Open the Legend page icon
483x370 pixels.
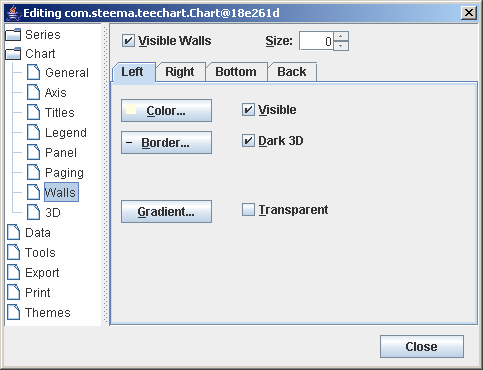[33, 132]
